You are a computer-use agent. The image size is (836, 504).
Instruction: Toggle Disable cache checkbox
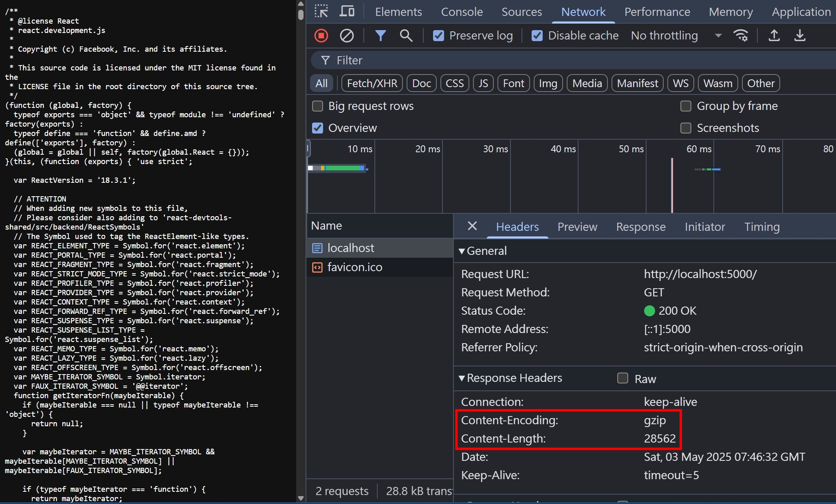coord(537,36)
